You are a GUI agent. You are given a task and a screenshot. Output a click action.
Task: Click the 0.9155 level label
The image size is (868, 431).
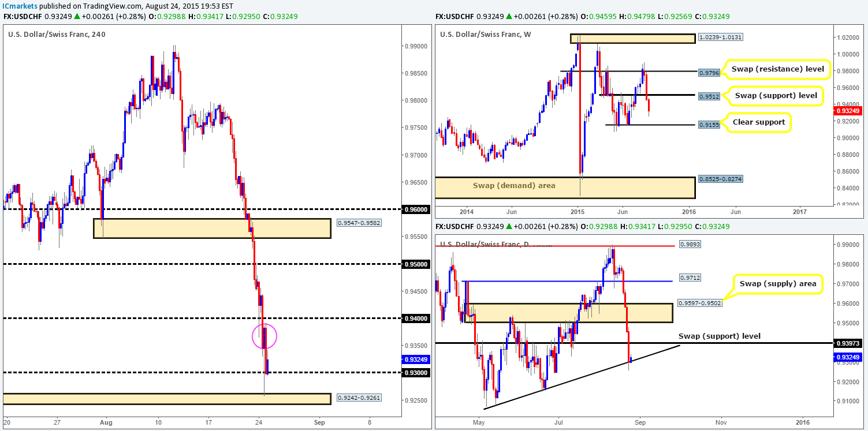pos(710,124)
